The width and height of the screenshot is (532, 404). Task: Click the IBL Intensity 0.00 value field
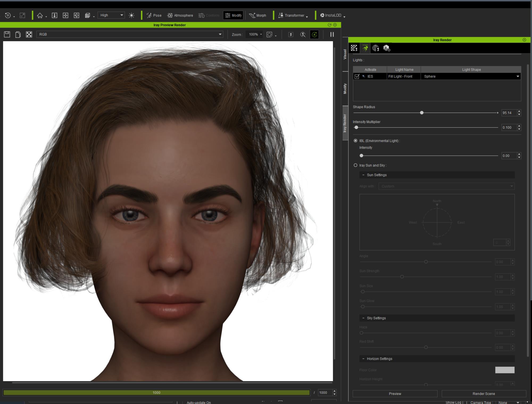tap(509, 156)
